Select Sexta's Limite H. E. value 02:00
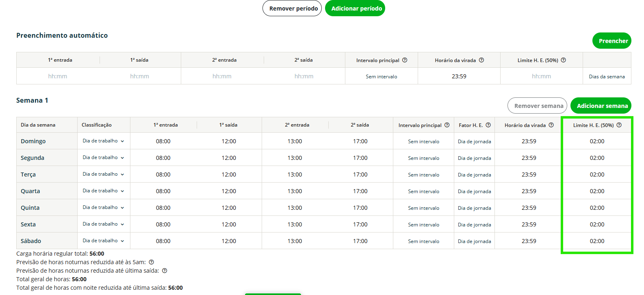 tap(597, 224)
